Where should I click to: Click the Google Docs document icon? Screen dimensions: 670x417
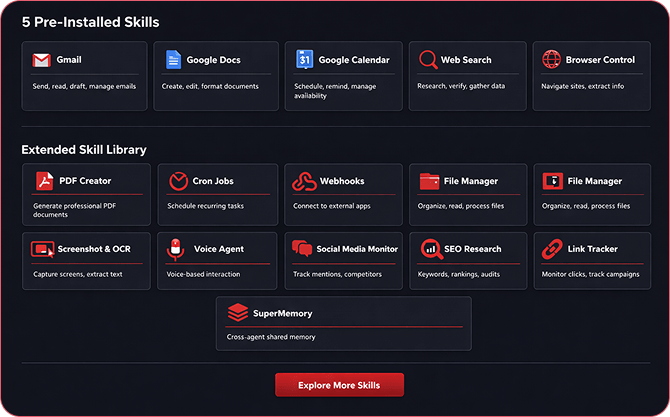coord(172,60)
